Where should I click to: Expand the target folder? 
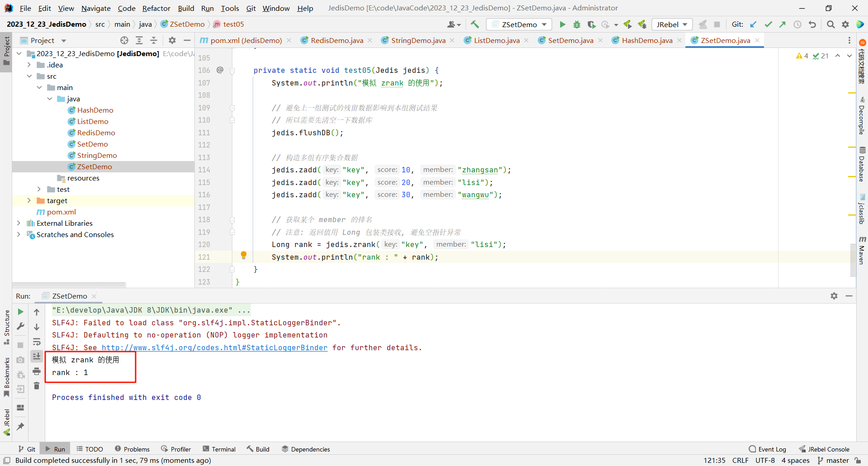point(29,200)
